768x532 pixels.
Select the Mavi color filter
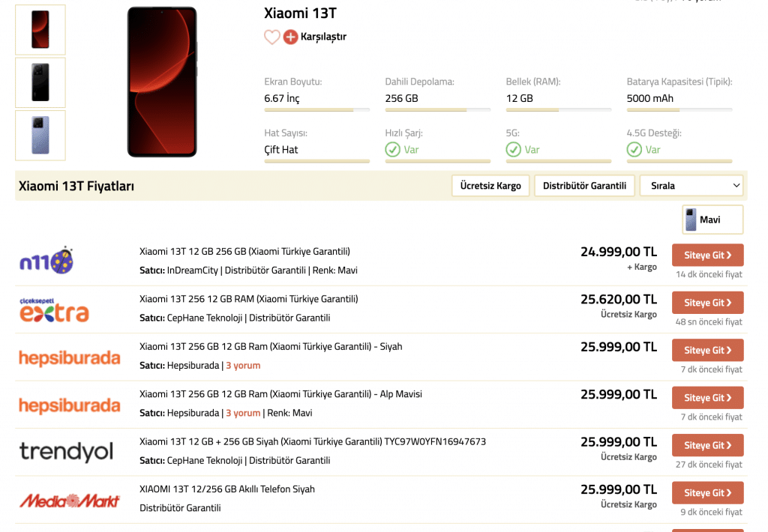[712, 220]
